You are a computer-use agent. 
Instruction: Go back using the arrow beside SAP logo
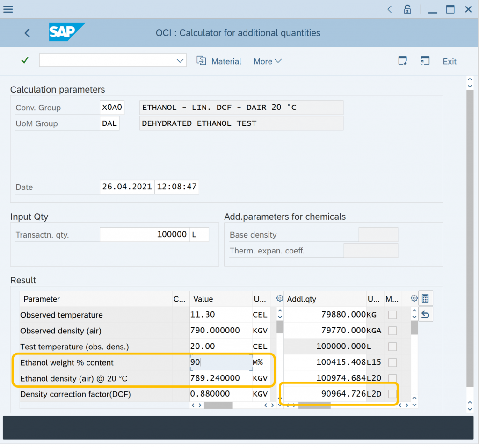(27, 33)
